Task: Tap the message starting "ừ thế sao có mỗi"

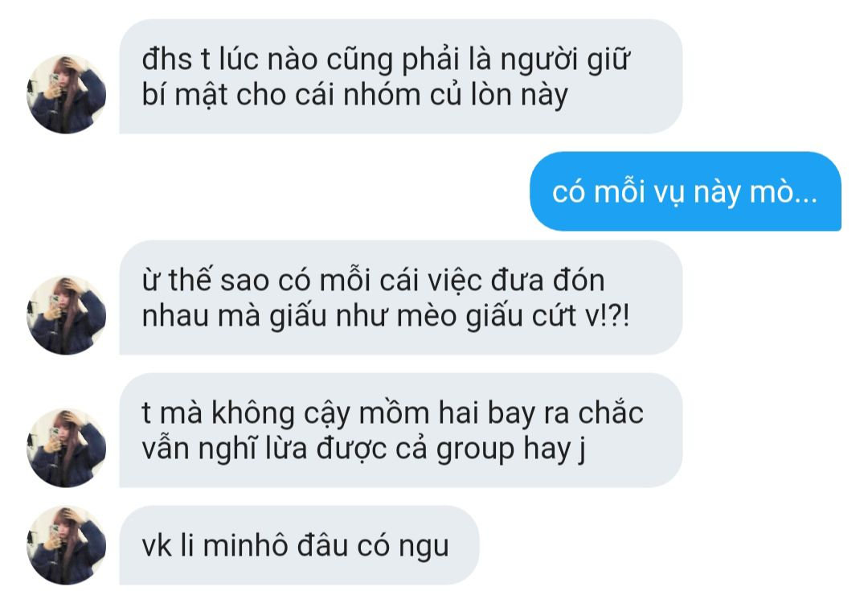Action: pos(401,298)
